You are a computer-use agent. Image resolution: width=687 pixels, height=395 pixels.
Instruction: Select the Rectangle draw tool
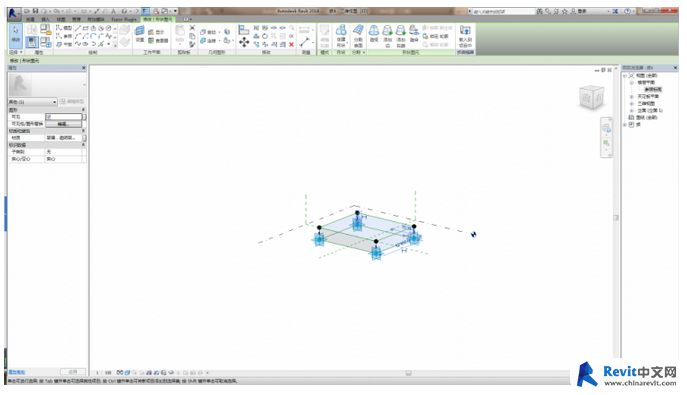(86, 28)
